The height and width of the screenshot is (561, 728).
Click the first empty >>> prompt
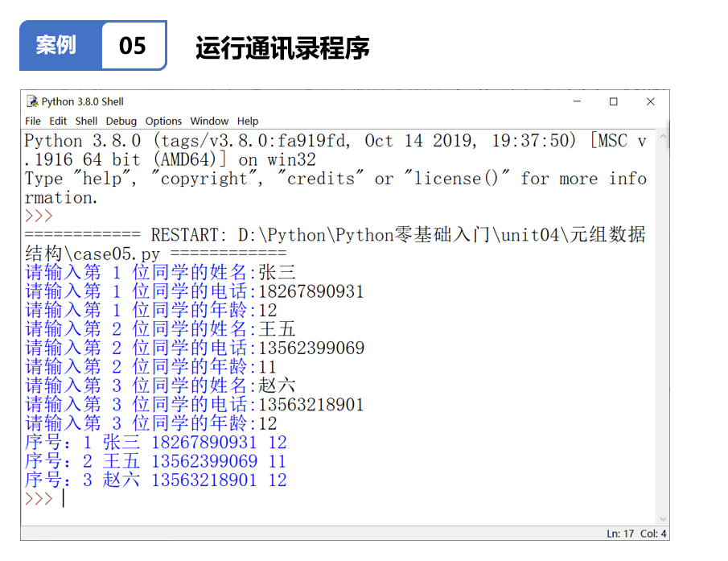tap(39, 217)
